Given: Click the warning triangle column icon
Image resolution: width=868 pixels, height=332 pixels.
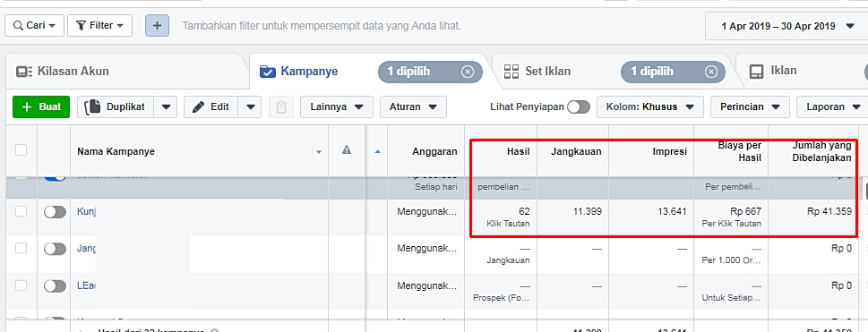Looking at the screenshot, I should coord(347,149).
